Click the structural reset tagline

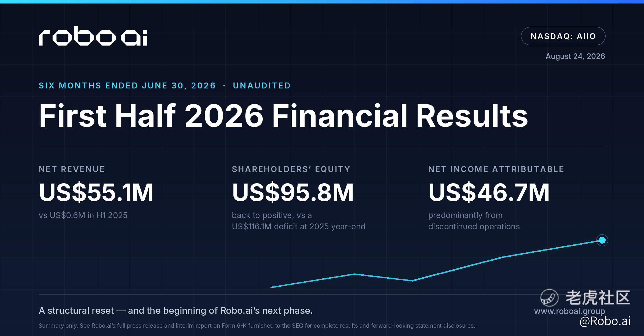(x=176, y=311)
